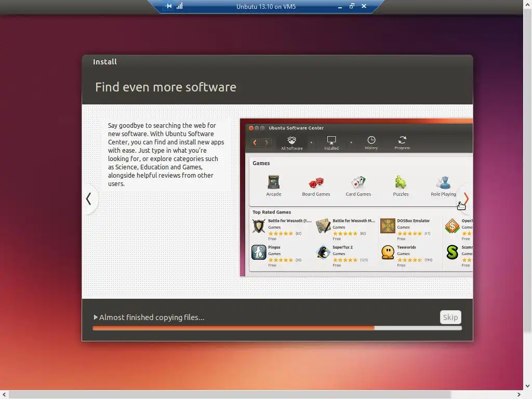
Task: Click the Software Center forward arrow
Action: click(x=267, y=142)
